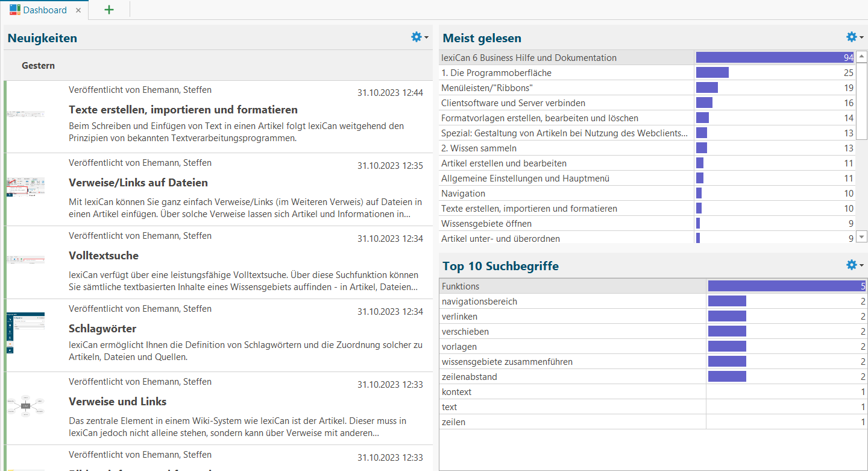Viewport: 868px width, 471px height.
Task: Click the timestamp "31.10.2023 12:44"
Action: point(390,93)
